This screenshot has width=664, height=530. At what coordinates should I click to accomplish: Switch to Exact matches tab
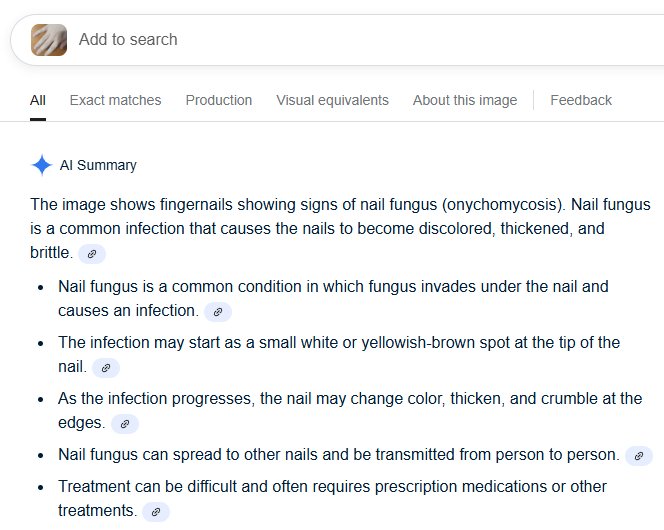[115, 100]
